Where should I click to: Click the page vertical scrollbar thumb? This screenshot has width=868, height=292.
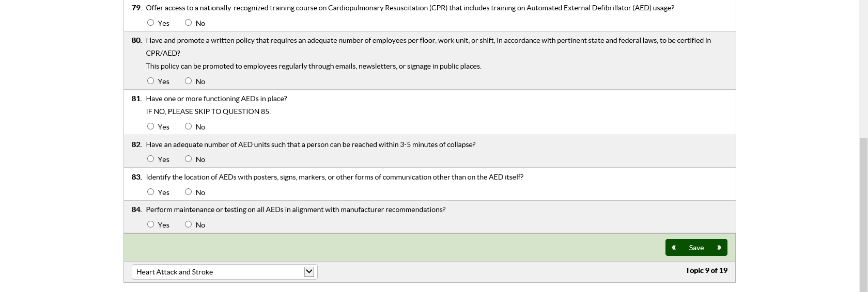(x=863, y=214)
